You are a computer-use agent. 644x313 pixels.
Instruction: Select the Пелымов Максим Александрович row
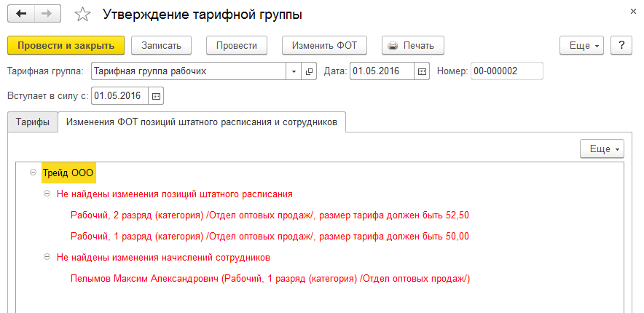(x=270, y=278)
